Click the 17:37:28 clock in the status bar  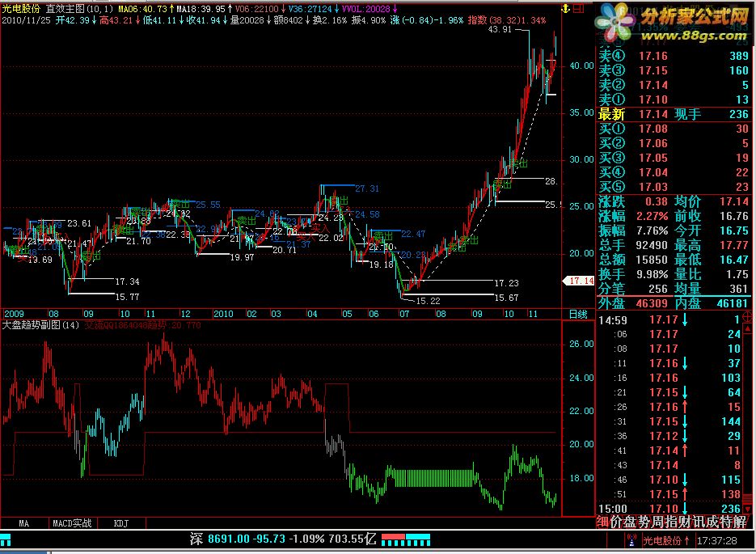tap(717, 540)
